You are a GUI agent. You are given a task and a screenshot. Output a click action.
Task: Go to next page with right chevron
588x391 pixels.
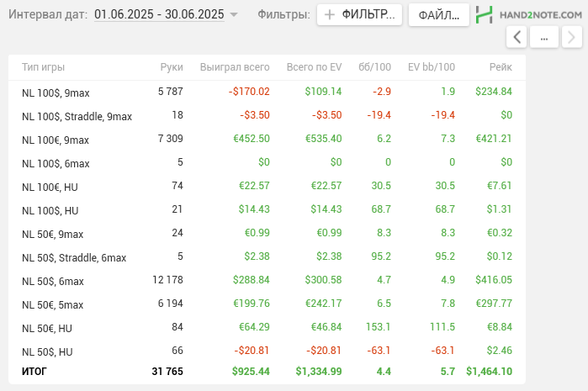[x=571, y=37]
